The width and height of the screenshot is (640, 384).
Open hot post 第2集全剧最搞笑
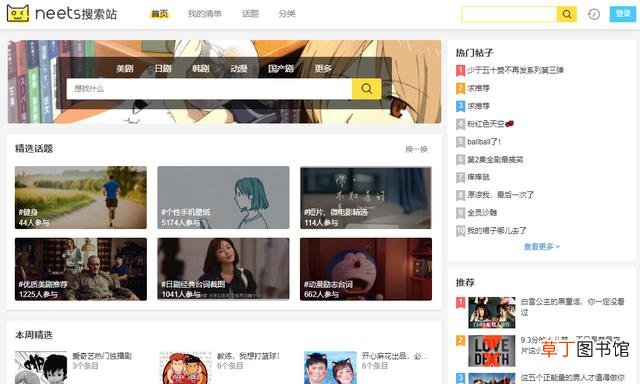495,160
